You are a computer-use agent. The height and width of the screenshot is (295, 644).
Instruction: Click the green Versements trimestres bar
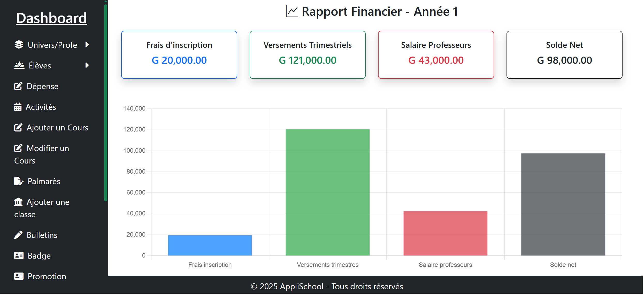tap(328, 192)
